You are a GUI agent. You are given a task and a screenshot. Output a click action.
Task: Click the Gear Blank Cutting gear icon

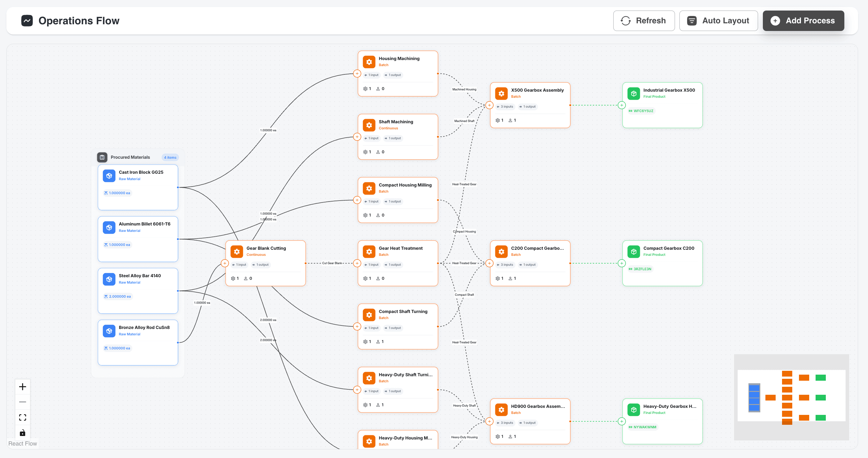tap(236, 252)
